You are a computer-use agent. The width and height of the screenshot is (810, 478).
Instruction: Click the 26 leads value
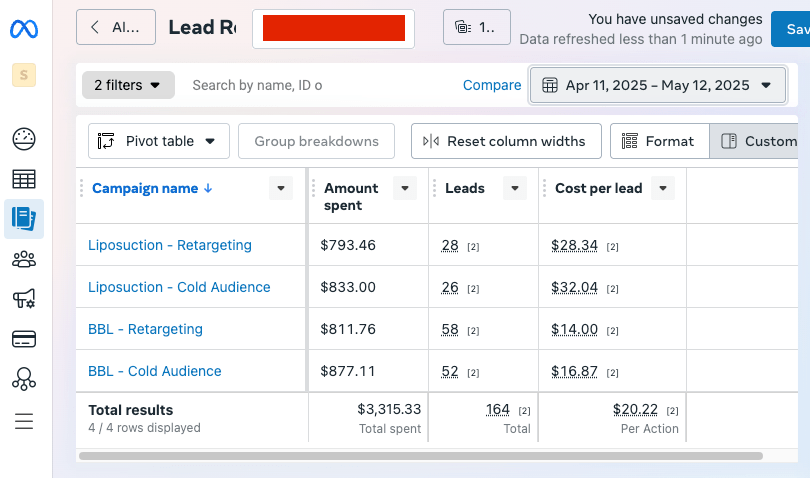click(x=450, y=287)
